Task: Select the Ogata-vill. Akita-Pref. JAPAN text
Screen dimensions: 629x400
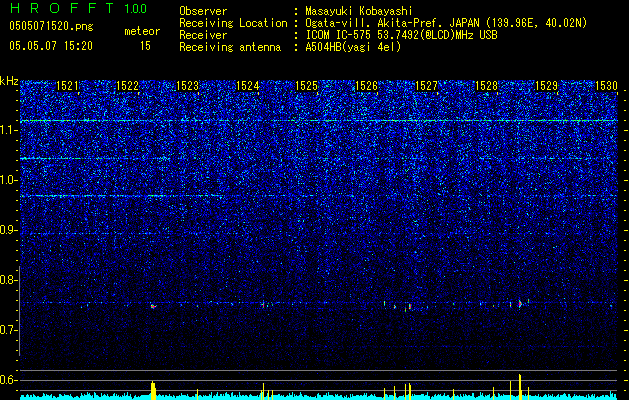Action: pos(393,23)
